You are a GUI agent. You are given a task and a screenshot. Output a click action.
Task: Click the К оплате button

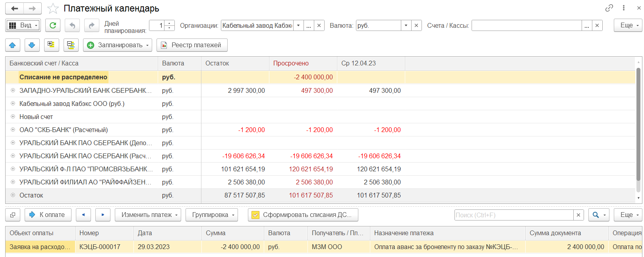(x=48, y=215)
